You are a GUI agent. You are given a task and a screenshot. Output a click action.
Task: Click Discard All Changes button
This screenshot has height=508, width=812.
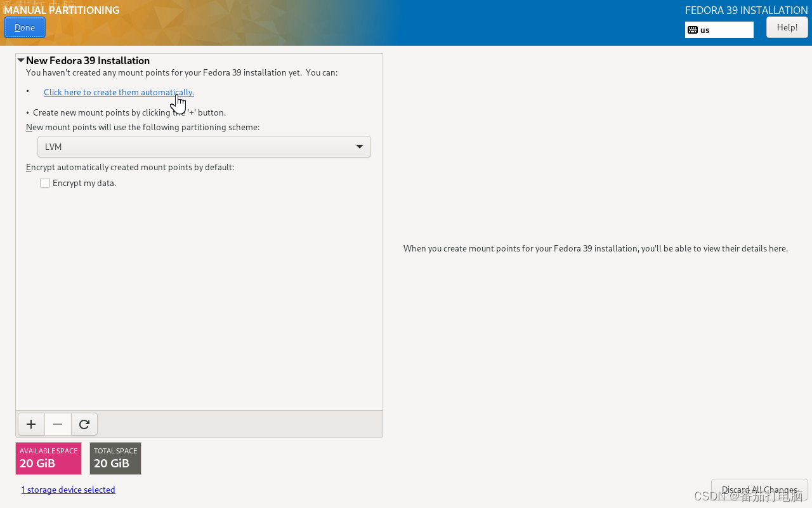coord(759,490)
